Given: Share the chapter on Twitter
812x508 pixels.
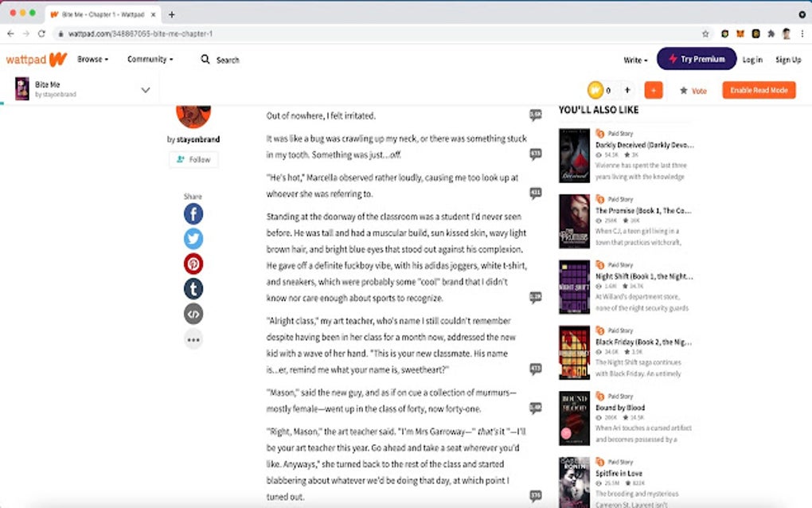Looking at the screenshot, I should 193,239.
